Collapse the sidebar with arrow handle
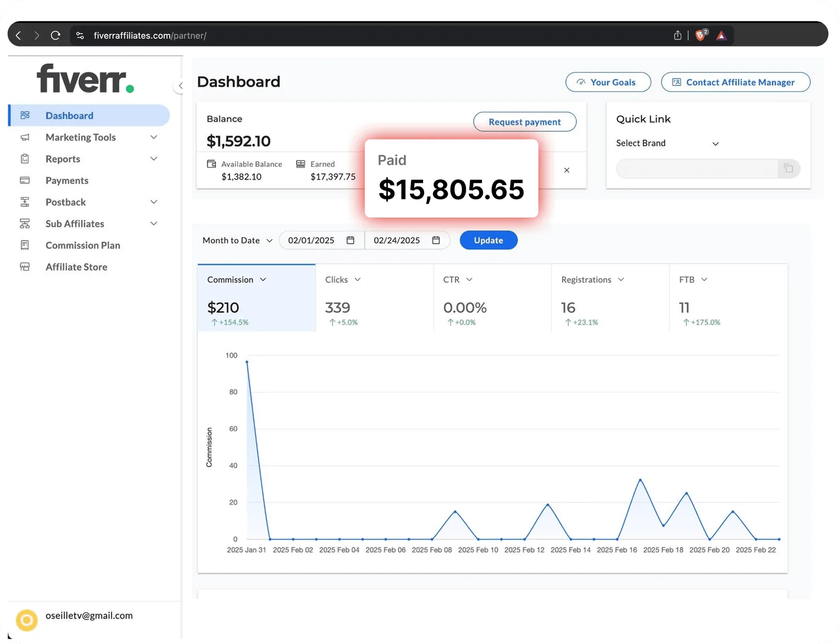Viewport: 839px width, 644px height. [180, 85]
